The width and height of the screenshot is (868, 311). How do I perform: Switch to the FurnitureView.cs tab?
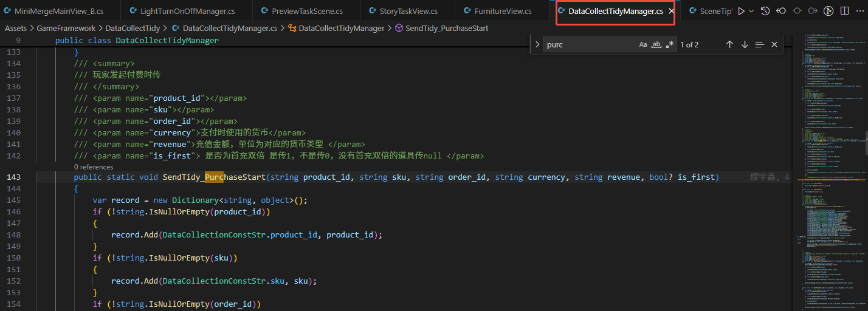tap(503, 11)
